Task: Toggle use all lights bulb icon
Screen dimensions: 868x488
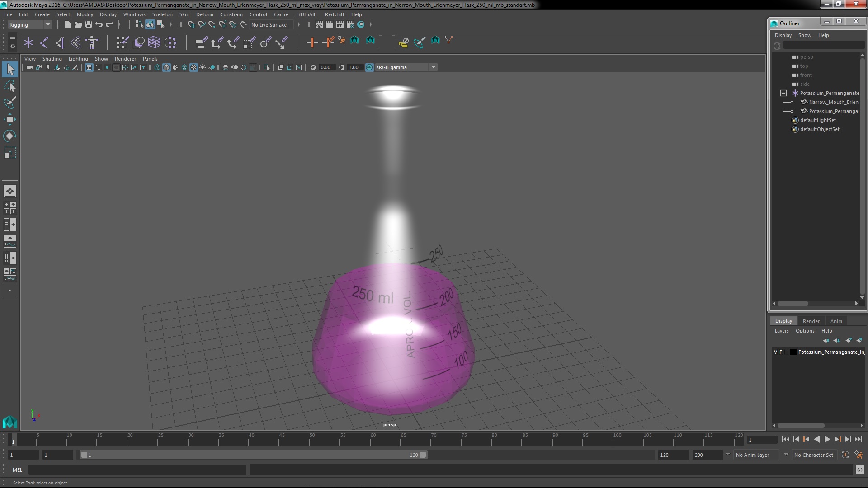Action: pyautogui.click(x=203, y=67)
